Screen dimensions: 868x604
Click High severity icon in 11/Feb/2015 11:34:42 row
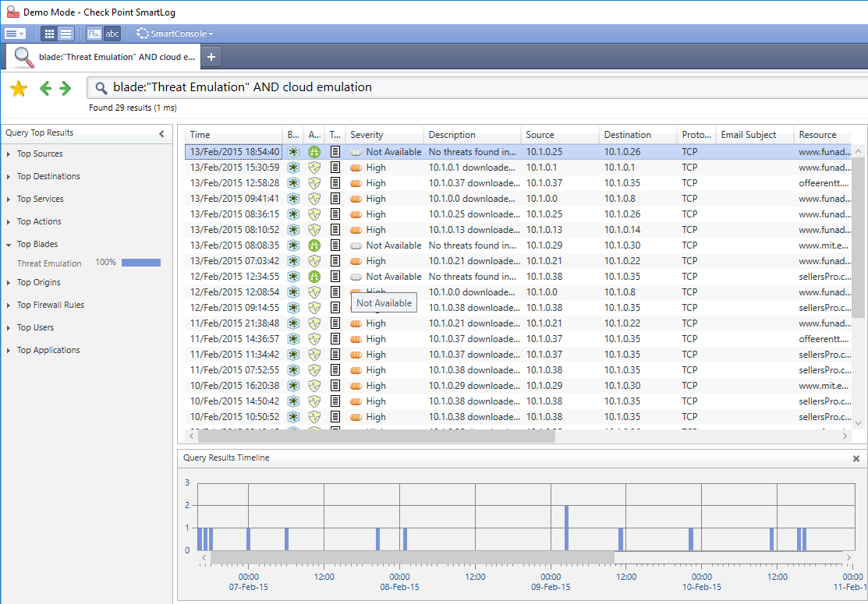click(356, 355)
